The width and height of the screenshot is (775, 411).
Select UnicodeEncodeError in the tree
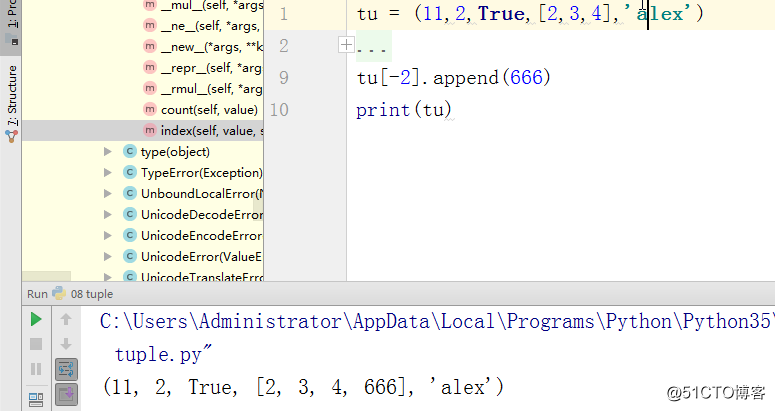(x=202, y=236)
